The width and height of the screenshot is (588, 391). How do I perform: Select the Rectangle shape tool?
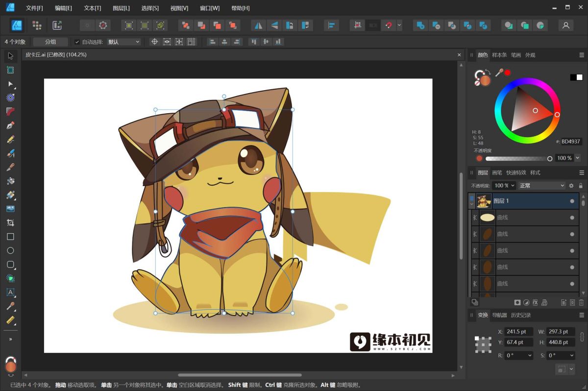[x=10, y=237]
